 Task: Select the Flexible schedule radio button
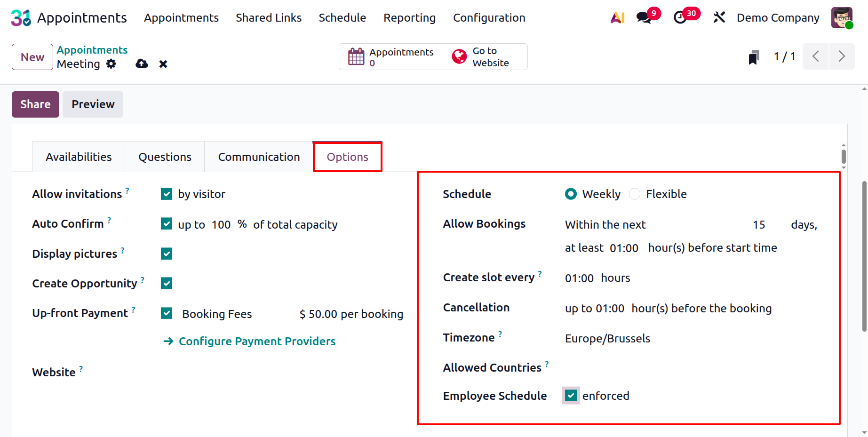[635, 194]
